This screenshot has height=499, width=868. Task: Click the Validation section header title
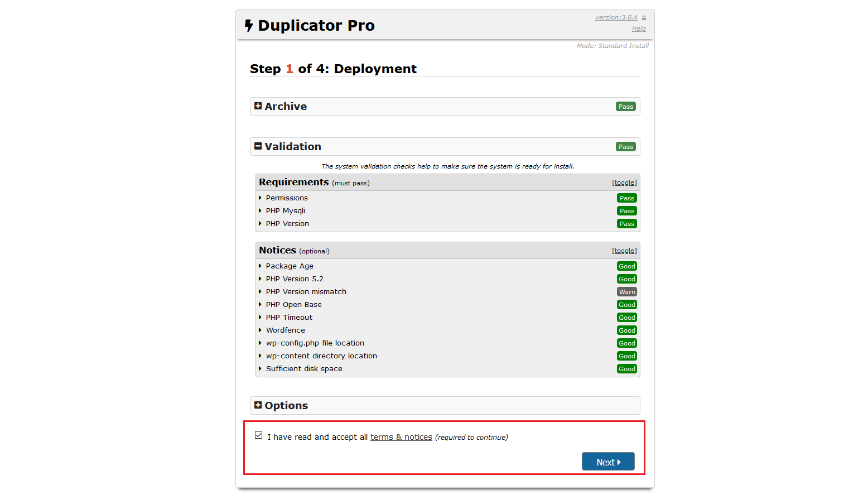tap(293, 147)
